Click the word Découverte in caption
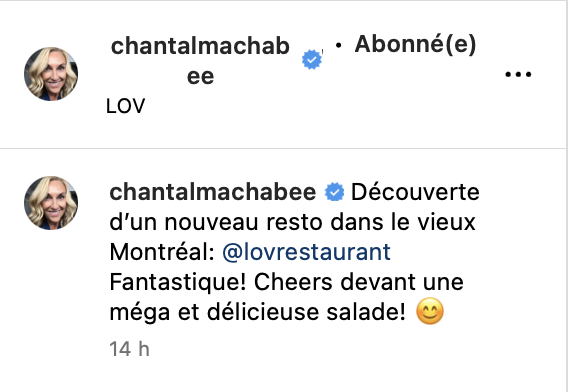570x392 pixels. pyautogui.click(x=415, y=192)
